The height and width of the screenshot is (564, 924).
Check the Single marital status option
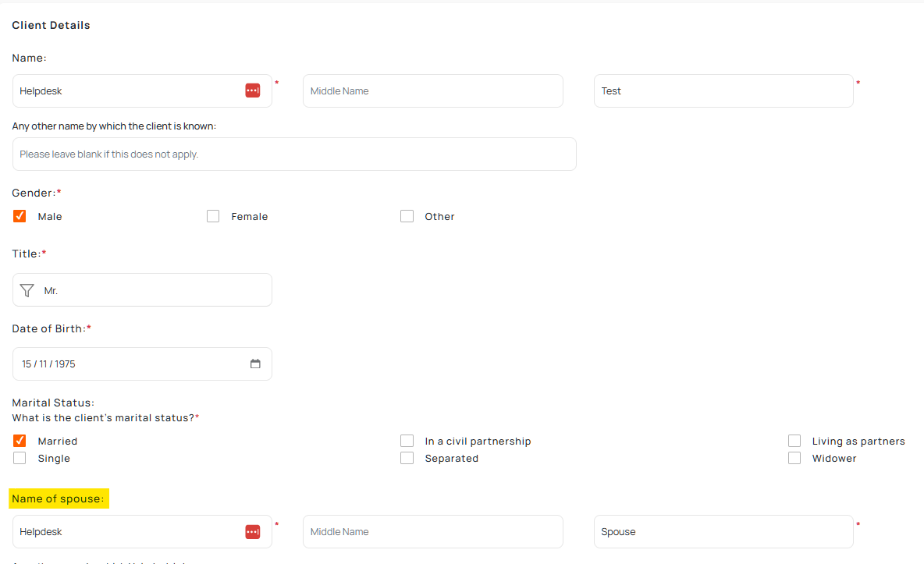pos(20,458)
